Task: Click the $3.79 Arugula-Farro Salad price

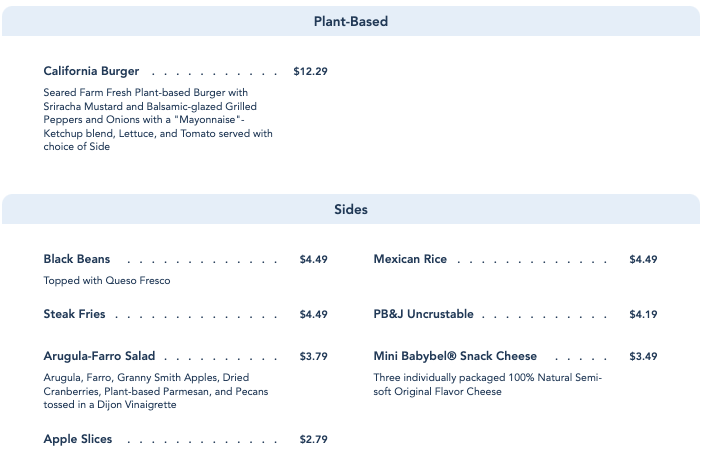Action: pos(313,357)
